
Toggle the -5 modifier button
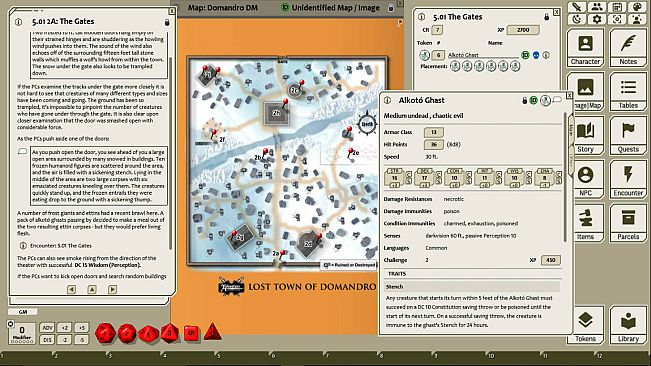pos(82,339)
